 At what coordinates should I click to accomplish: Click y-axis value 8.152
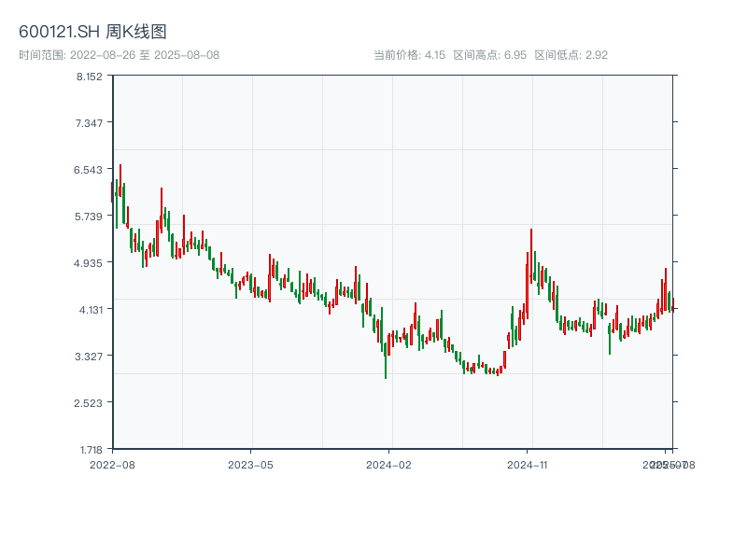90,77
